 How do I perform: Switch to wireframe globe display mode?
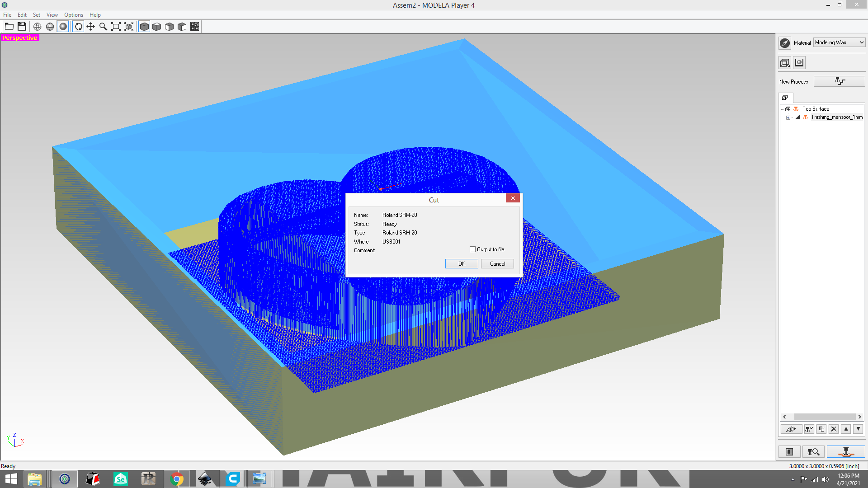click(38, 27)
